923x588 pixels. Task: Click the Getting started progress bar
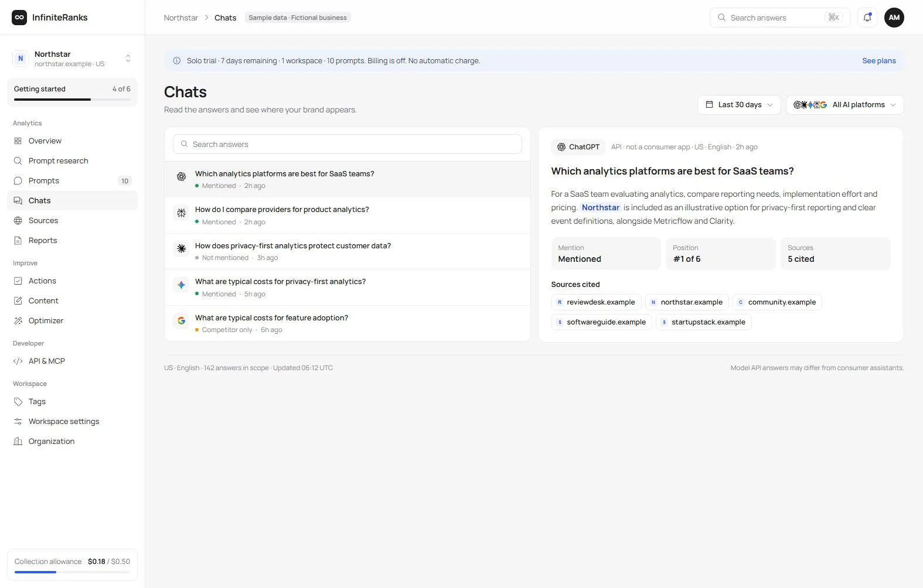72,100
